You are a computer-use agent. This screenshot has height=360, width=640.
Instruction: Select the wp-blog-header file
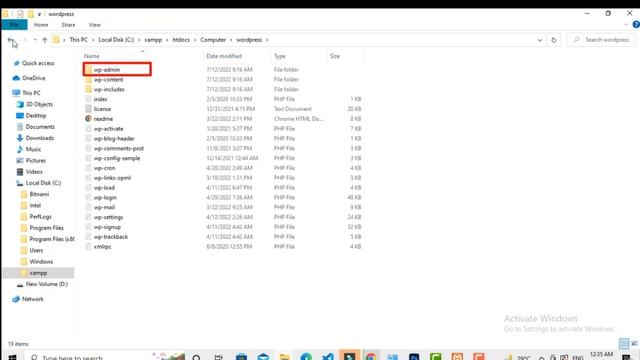(114, 138)
